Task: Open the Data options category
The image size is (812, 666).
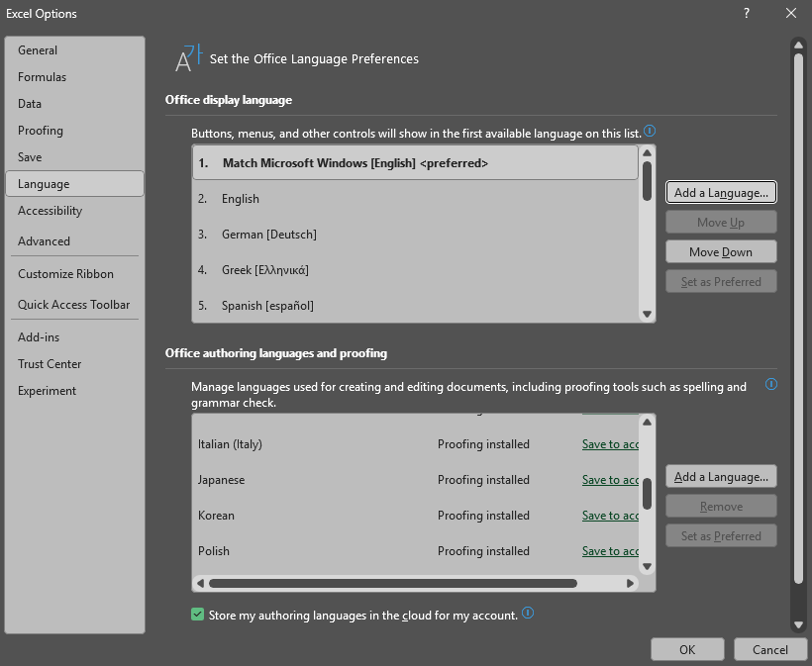Action: coord(74,104)
